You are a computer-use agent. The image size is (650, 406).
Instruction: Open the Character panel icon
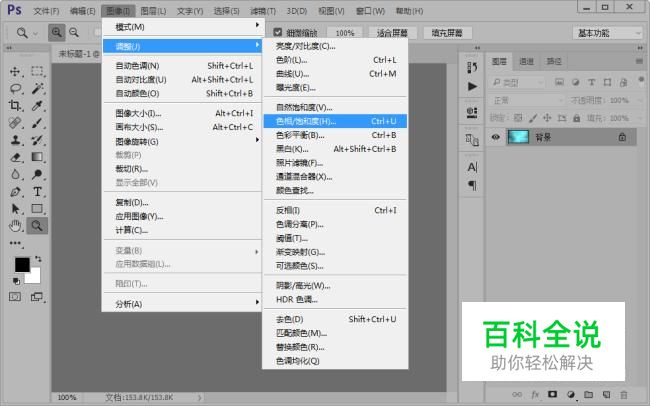[x=472, y=167]
